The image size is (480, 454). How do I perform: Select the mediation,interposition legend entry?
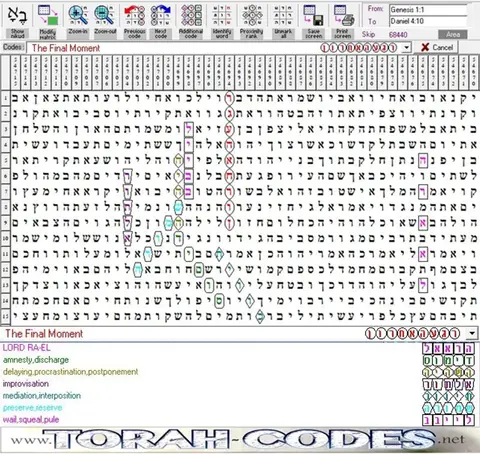pos(42,396)
